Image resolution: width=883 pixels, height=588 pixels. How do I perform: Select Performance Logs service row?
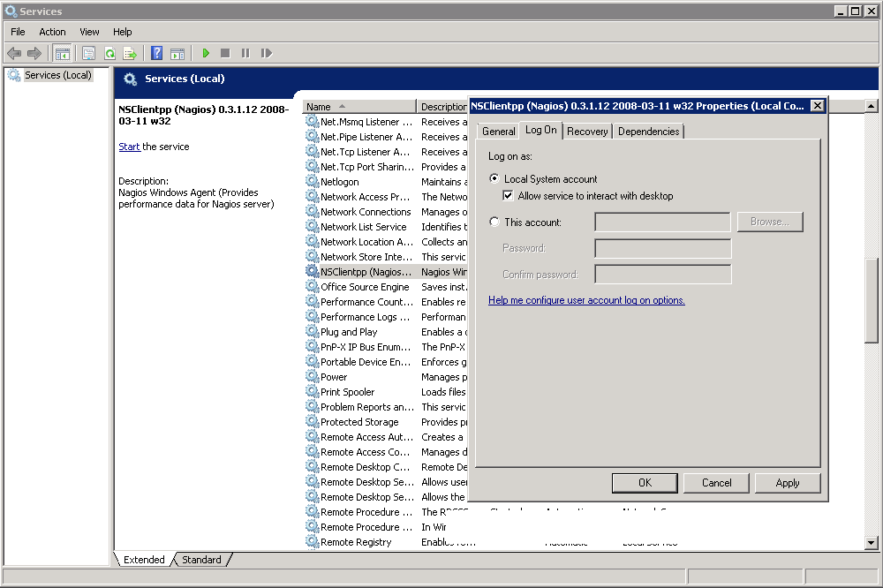387,317
